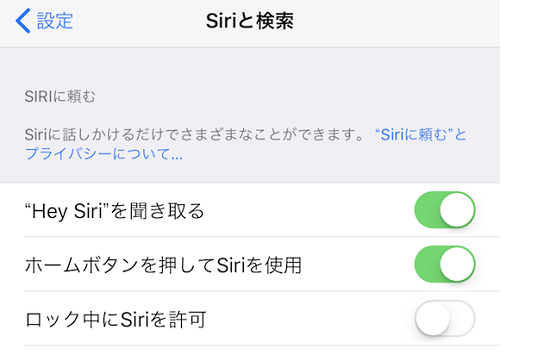Click the navigation bar beside Siriと検索 title

396,21
